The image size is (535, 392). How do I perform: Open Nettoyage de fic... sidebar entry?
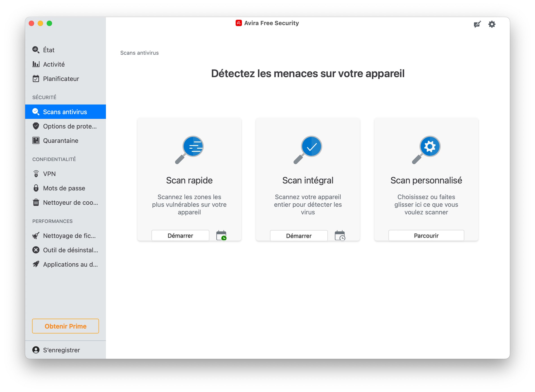[66, 236]
